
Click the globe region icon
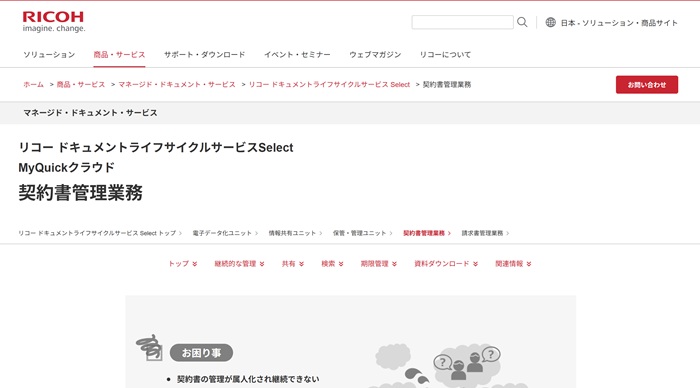[x=550, y=22]
